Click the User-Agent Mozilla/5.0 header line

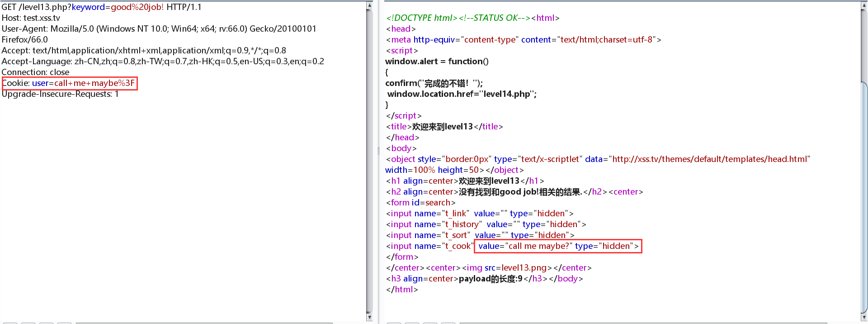pyautogui.click(x=159, y=29)
